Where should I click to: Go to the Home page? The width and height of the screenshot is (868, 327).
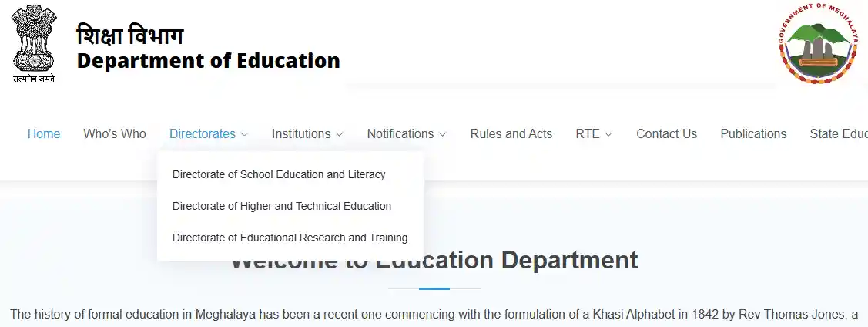pos(44,133)
